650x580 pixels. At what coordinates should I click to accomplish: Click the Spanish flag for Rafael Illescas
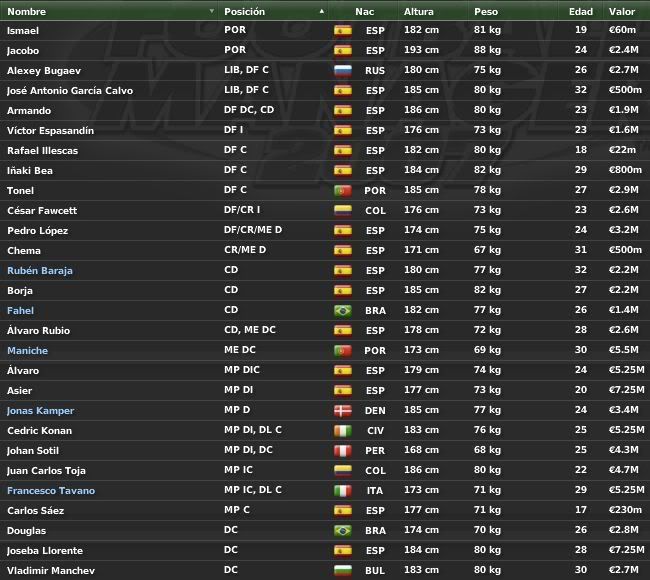pyautogui.click(x=343, y=150)
